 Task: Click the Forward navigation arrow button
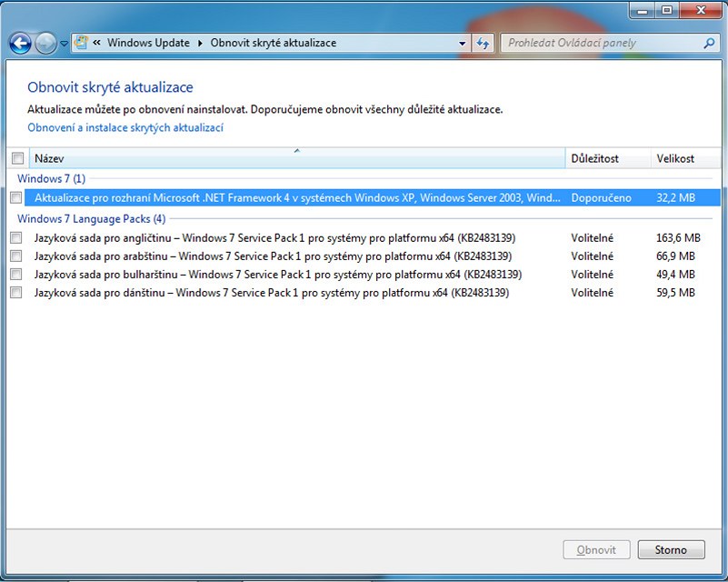[x=45, y=43]
